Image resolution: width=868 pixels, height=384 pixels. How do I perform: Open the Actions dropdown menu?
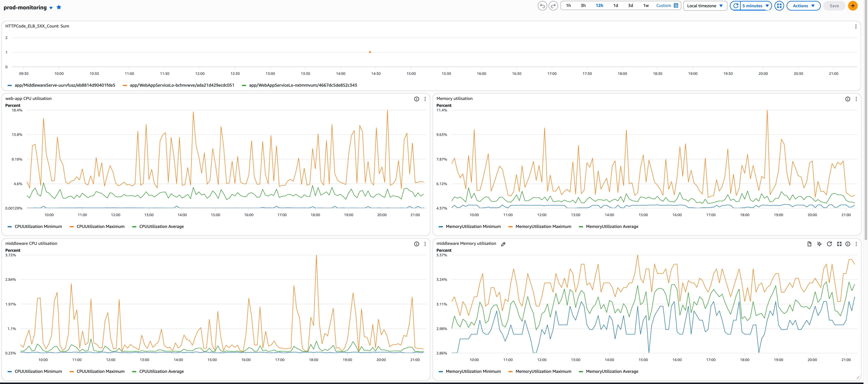tap(803, 6)
